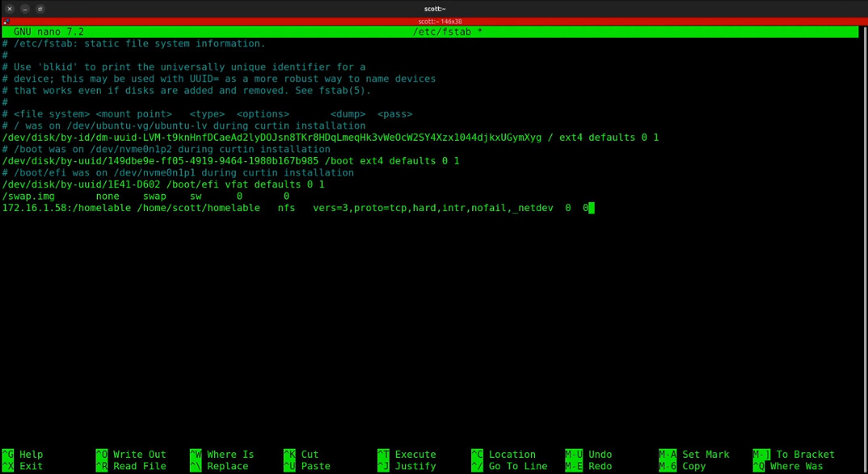Click the ^T Execute shortcut key
This screenshot has height=474, width=868.
point(383,455)
